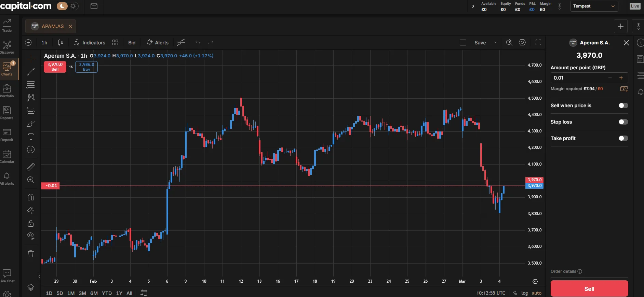
Task: Open the object tree layers icon
Action: tap(31, 287)
